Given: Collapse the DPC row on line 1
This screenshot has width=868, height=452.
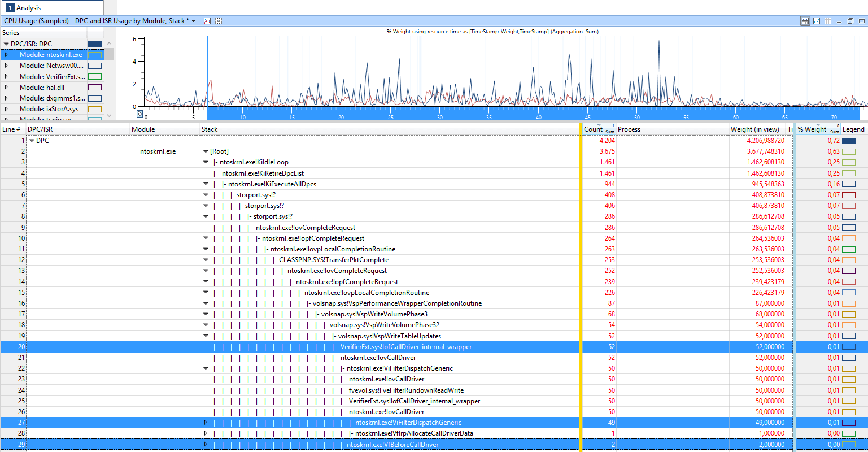Looking at the screenshot, I should pyautogui.click(x=32, y=141).
